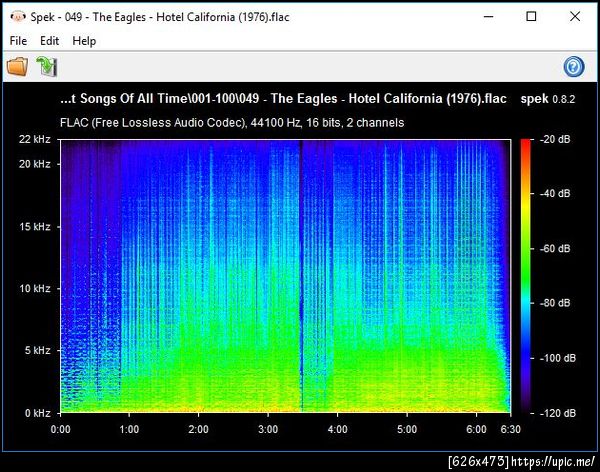Click the -100 dB scale label

558,358
